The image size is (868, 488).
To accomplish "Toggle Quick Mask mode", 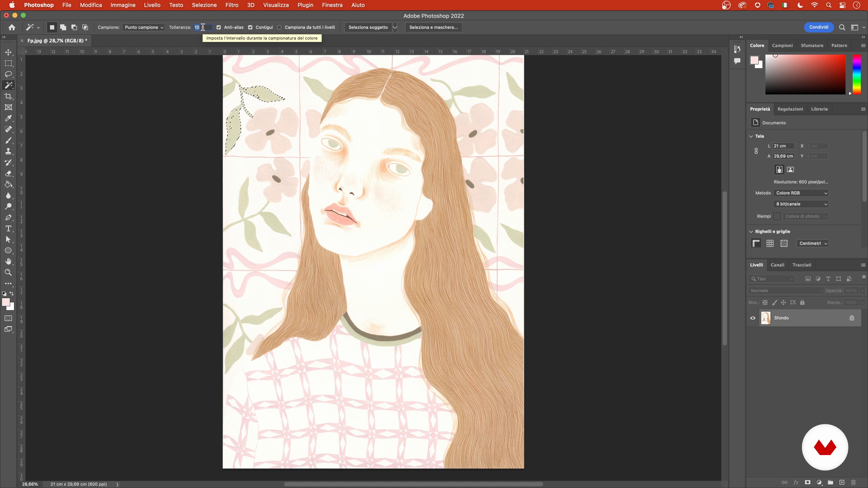I will (8, 318).
